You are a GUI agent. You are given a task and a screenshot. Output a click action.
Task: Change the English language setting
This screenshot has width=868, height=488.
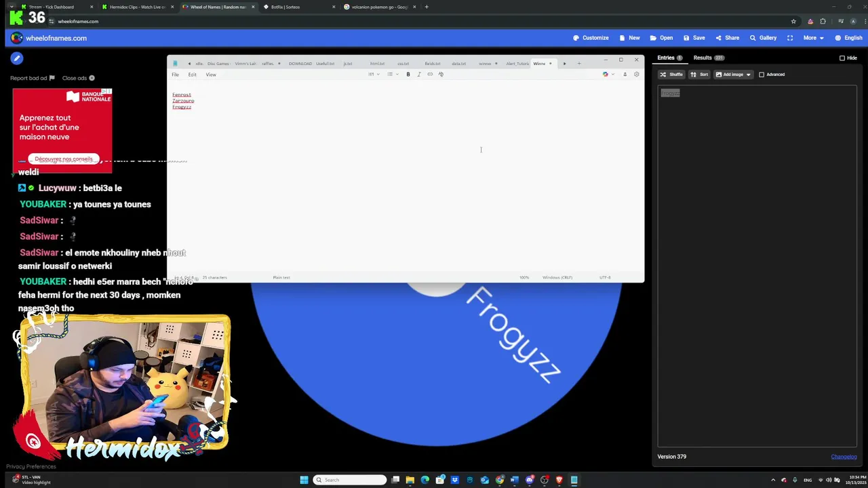[x=848, y=38]
